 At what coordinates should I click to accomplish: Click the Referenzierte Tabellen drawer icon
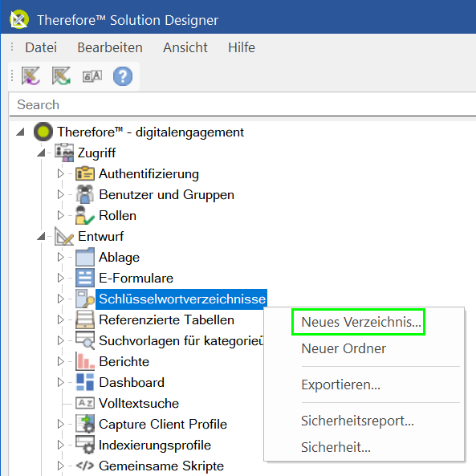[x=85, y=319]
